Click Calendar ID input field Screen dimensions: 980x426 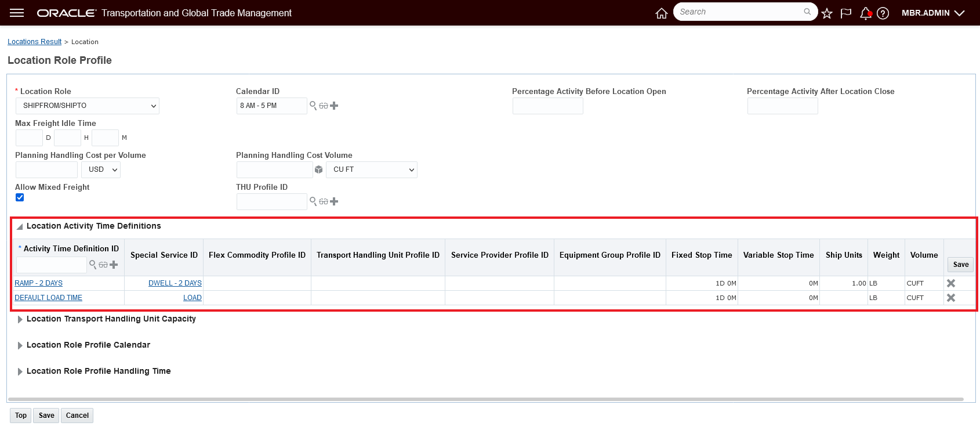pyautogui.click(x=271, y=106)
